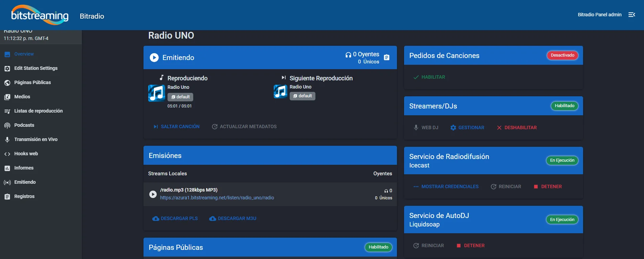Click the default playlist tag under Siguiente Reproducción
644x259 pixels.
click(303, 96)
